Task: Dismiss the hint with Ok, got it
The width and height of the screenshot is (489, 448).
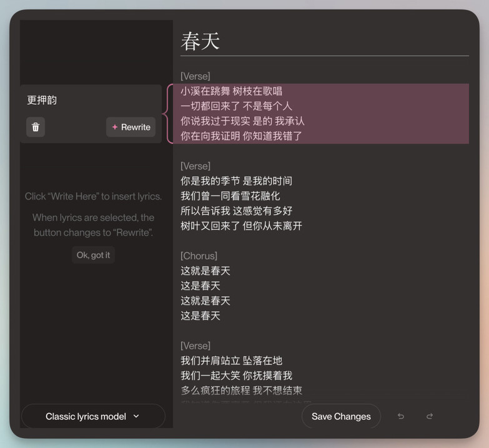Action: point(93,255)
